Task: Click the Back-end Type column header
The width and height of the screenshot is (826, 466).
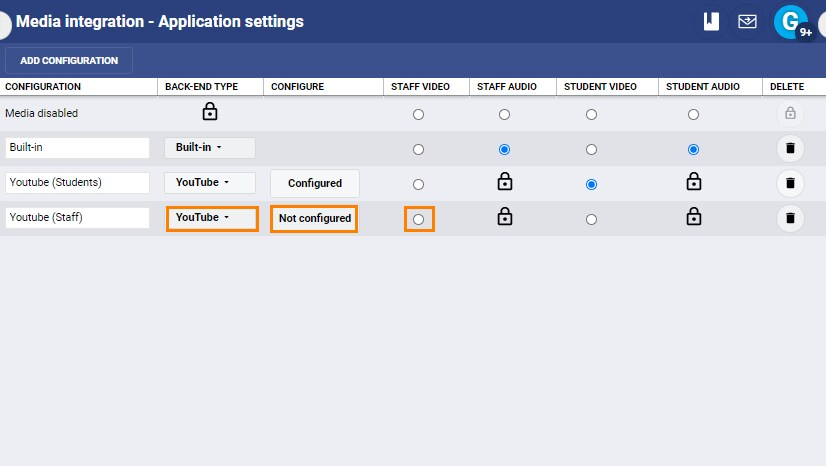Action: pyautogui.click(x=201, y=86)
